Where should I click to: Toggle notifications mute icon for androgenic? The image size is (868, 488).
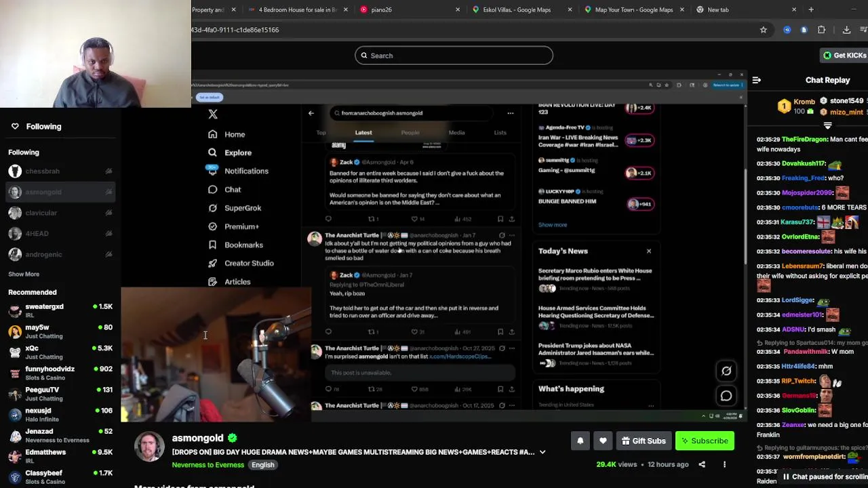tap(108, 255)
